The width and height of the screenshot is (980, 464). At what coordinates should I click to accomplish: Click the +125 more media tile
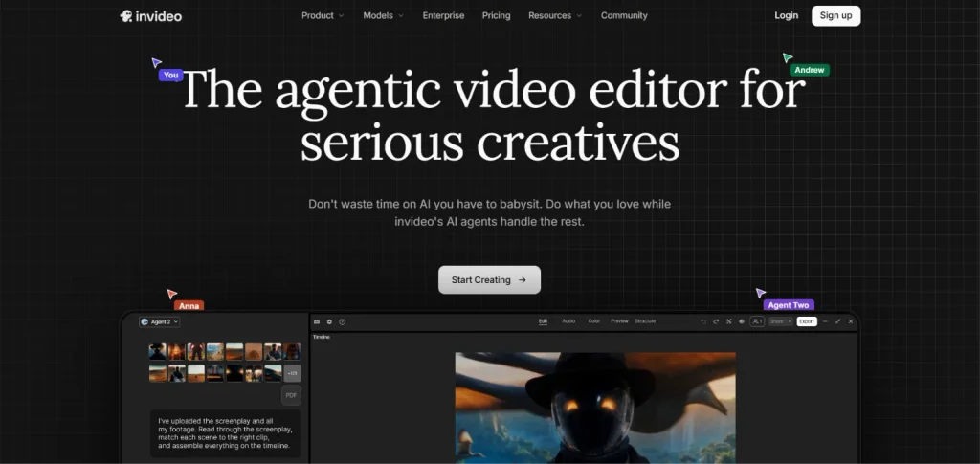293,373
